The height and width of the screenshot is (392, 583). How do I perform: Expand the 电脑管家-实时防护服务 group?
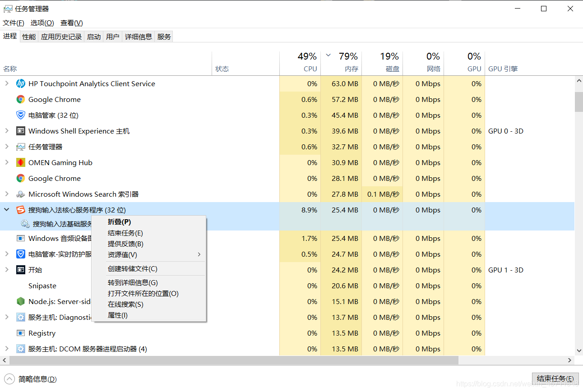tap(6, 254)
